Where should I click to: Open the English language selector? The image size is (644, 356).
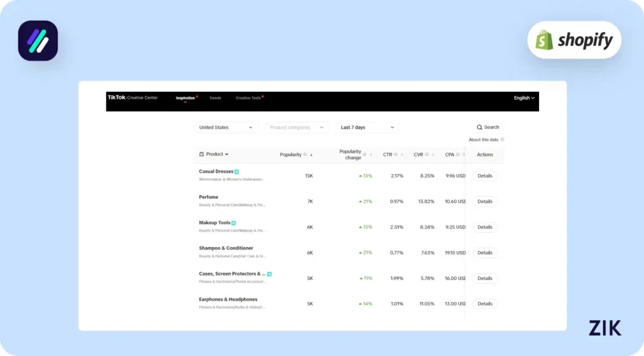524,98
